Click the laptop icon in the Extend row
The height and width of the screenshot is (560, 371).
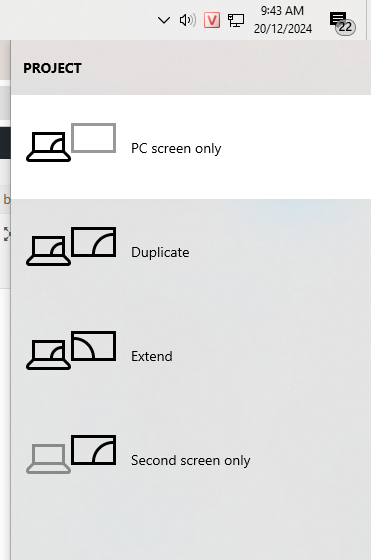(48, 355)
